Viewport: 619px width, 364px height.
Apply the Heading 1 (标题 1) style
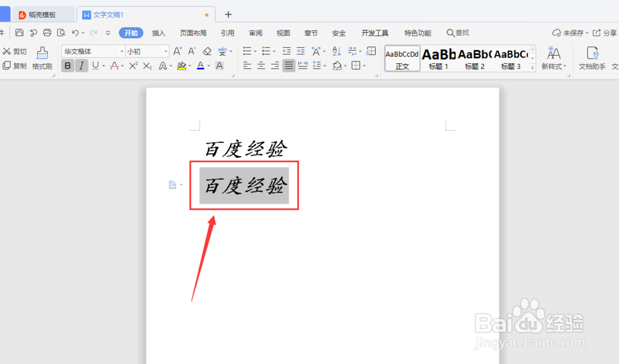pyautogui.click(x=439, y=58)
